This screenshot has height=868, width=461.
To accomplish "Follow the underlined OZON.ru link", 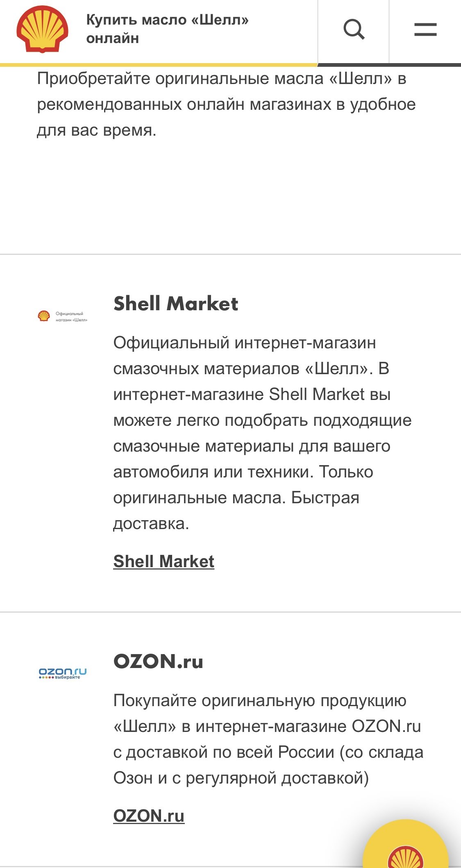I will coord(149,816).
